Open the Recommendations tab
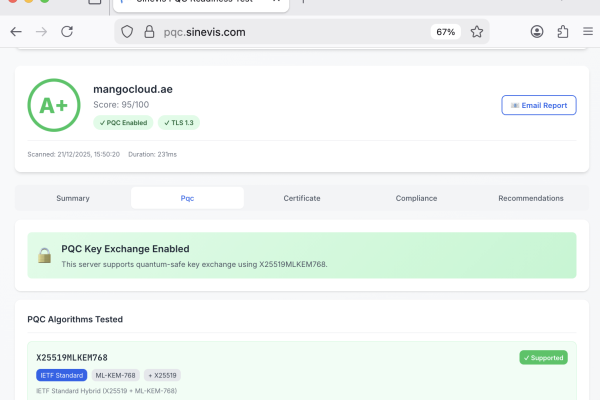The width and height of the screenshot is (600, 400). click(531, 198)
